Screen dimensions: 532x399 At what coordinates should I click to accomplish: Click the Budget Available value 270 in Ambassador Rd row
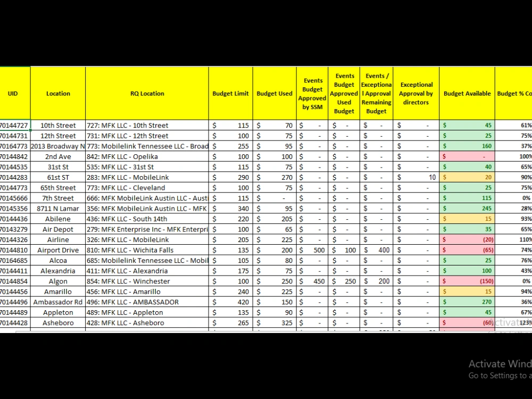point(467,302)
